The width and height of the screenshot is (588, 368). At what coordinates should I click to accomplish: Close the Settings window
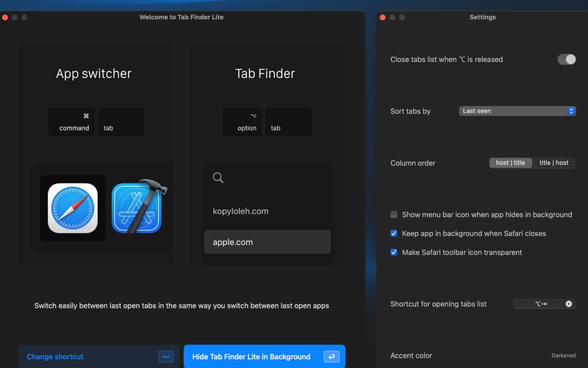(x=382, y=17)
